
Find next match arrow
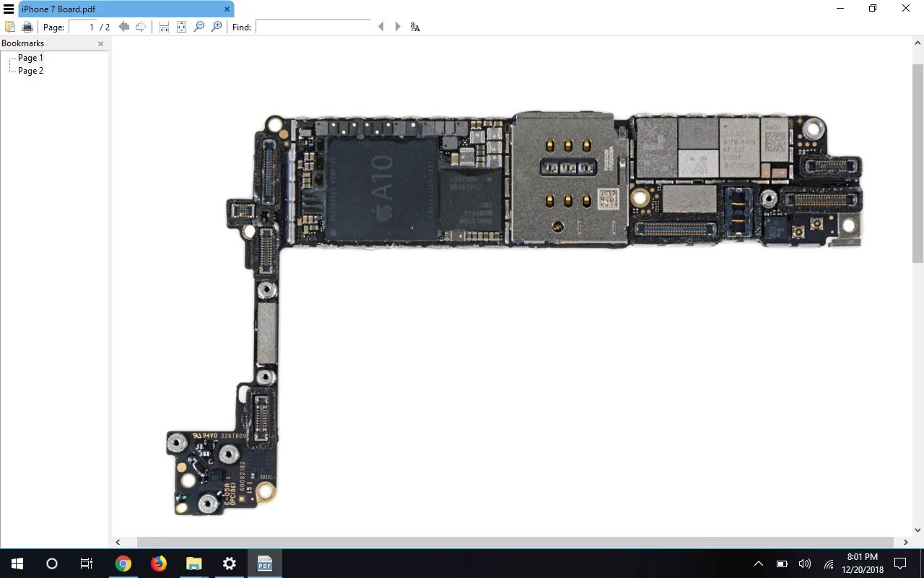tap(397, 27)
